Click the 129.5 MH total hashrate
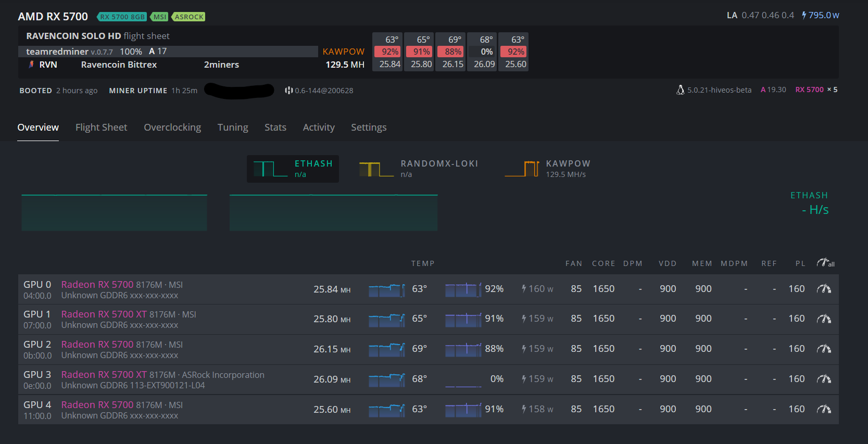The width and height of the screenshot is (868, 444). click(345, 65)
